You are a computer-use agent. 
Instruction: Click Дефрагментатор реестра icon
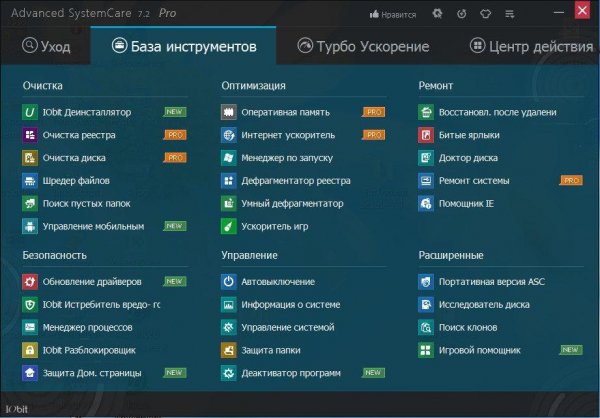coord(229,181)
